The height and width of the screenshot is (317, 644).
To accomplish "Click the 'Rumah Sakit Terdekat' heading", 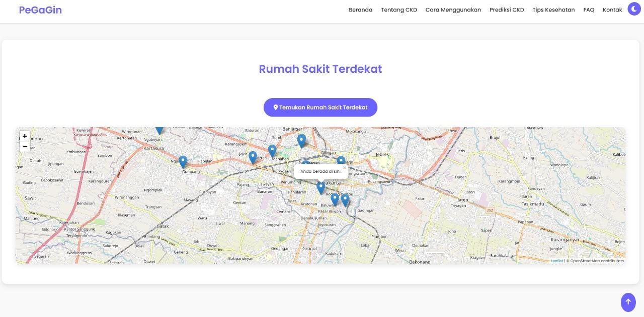I will tap(320, 69).
